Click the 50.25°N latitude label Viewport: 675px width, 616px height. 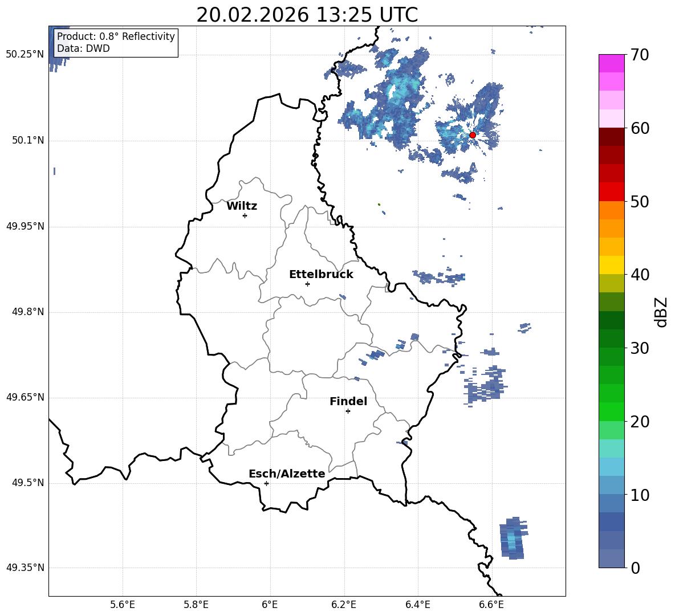25,55
